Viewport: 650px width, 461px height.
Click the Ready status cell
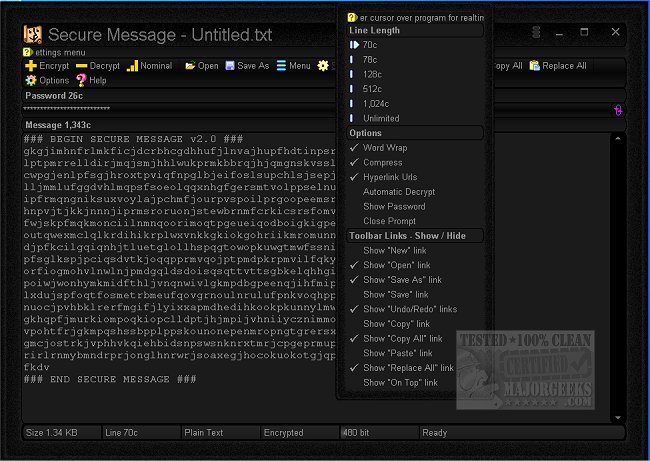click(522, 433)
